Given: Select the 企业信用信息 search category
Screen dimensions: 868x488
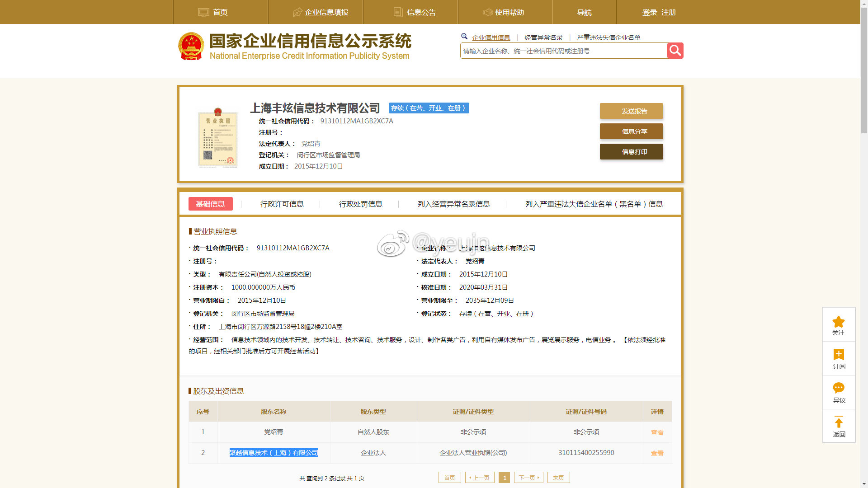Looking at the screenshot, I should click(491, 38).
